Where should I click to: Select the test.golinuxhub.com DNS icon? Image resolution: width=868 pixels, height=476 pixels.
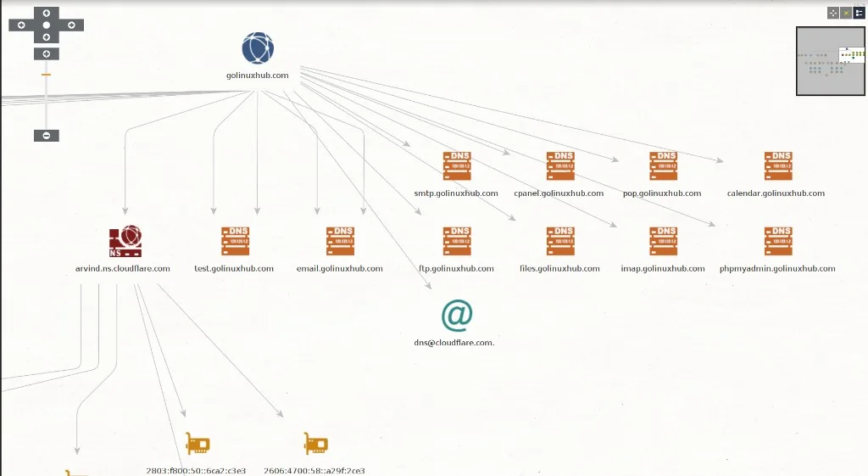(236, 241)
